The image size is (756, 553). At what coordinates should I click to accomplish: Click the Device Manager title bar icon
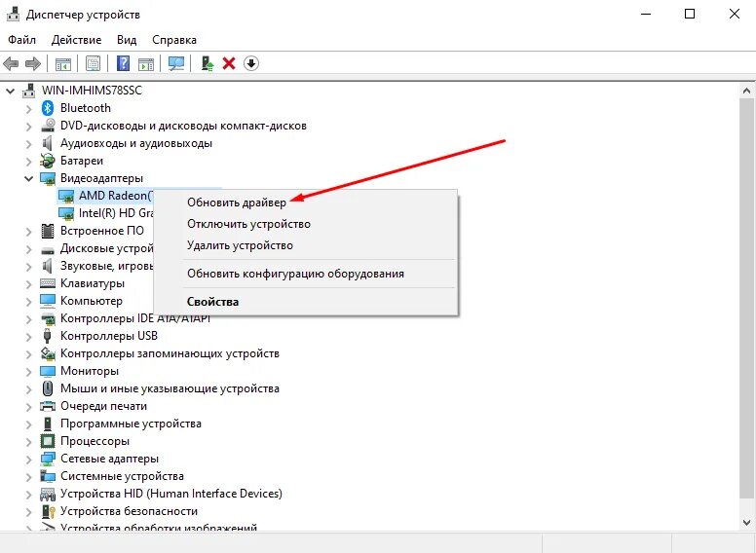(x=13, y=15)
